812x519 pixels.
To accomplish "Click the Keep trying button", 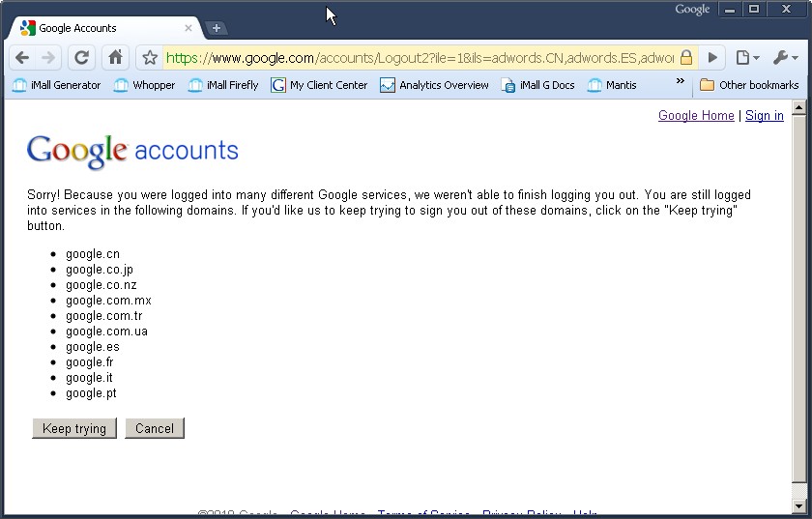I will pos(74,428).
